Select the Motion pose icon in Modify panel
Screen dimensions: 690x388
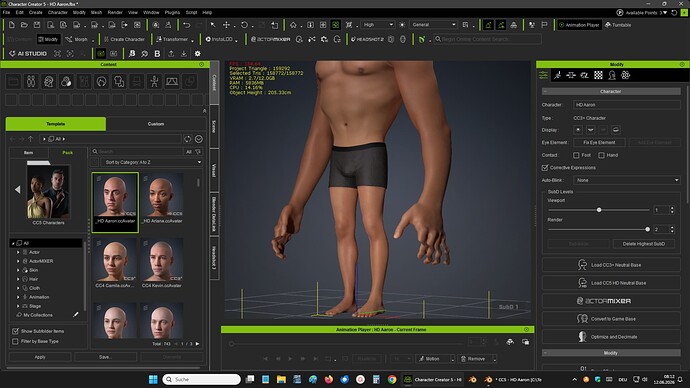pyautogui.click(x=557, y=76)
